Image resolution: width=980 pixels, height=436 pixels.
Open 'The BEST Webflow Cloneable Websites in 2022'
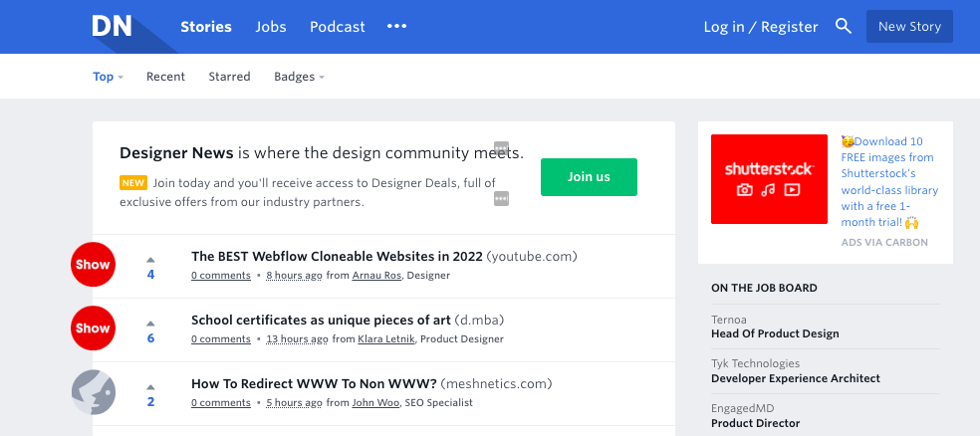click(x=337, y=256)
